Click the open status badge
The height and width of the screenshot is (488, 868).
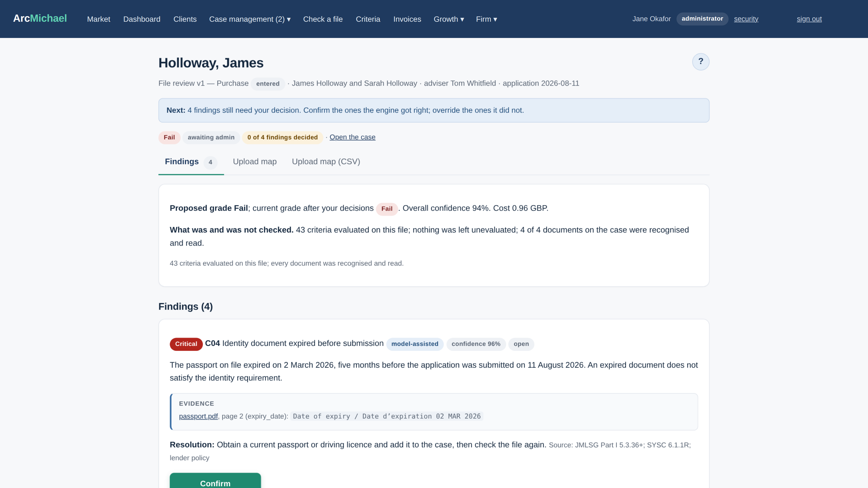pos(521,344)
